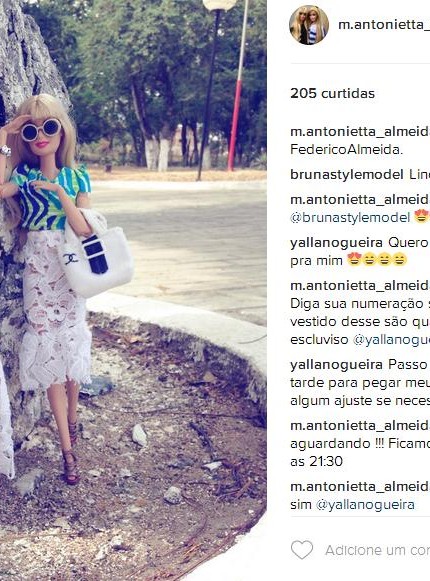Click m.antonietta_almeida name above aguardando comment
Image resolution: width=430 pixels, height=581 pixels.
tap(360, 426)
